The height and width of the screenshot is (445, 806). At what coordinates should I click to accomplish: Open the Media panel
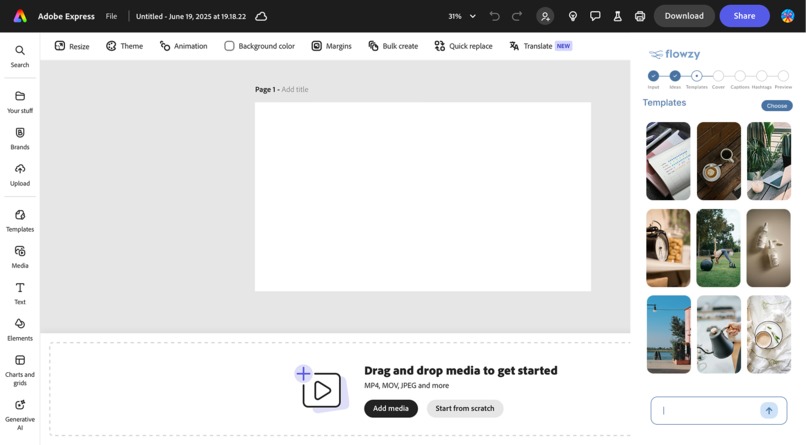pos(20,257)
